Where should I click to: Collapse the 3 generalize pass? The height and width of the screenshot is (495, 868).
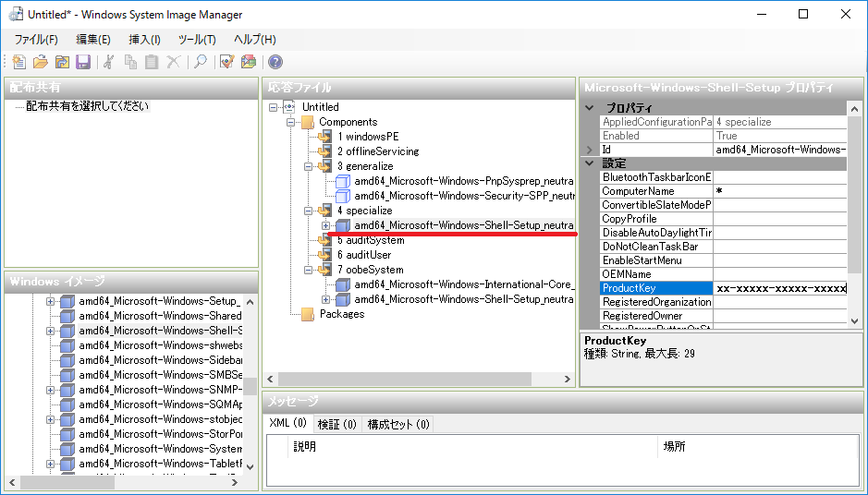click(x=309, y=166)
